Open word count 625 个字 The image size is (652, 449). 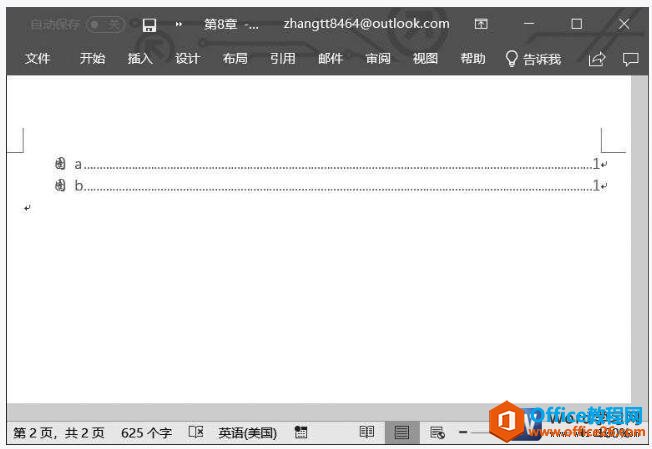pos(146,433)
